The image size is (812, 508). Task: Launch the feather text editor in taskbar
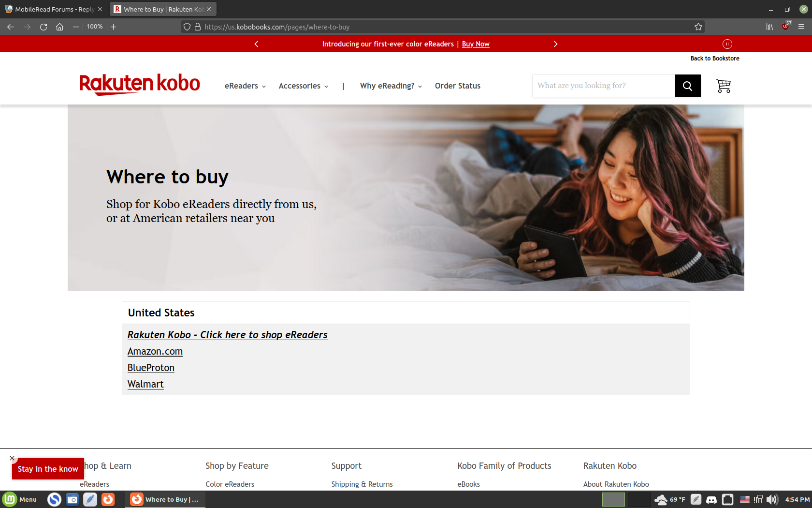90,499
